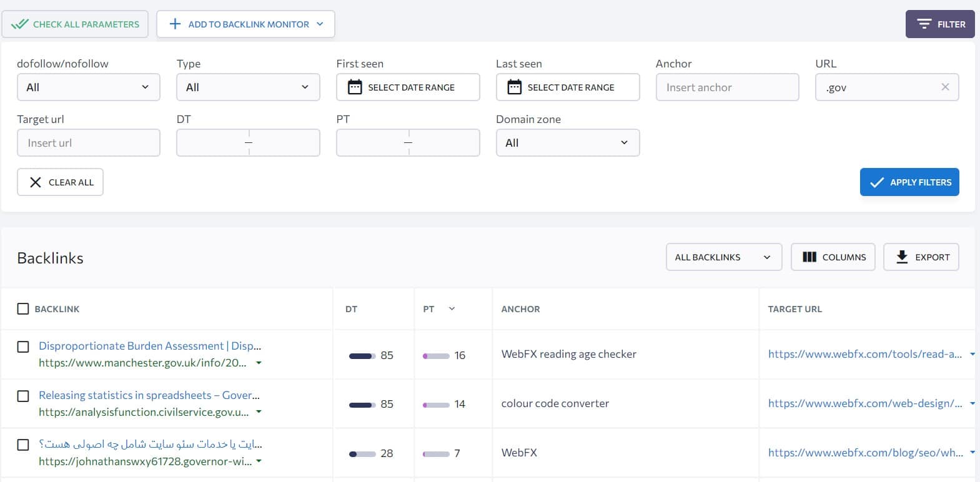Screen dimensions: 980x482
Task: Export the backlinks list
Action: [921, 257]
